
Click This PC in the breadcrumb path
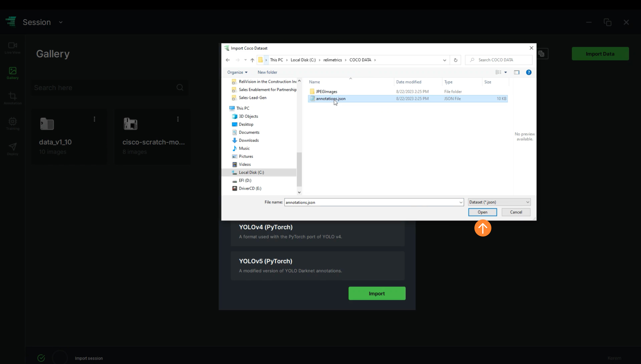pyautogui.click(x=276, y=60)
